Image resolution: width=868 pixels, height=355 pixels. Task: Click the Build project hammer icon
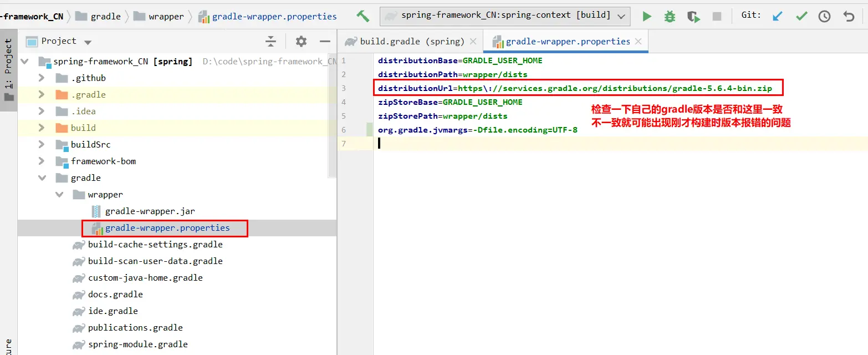point(363,16)
